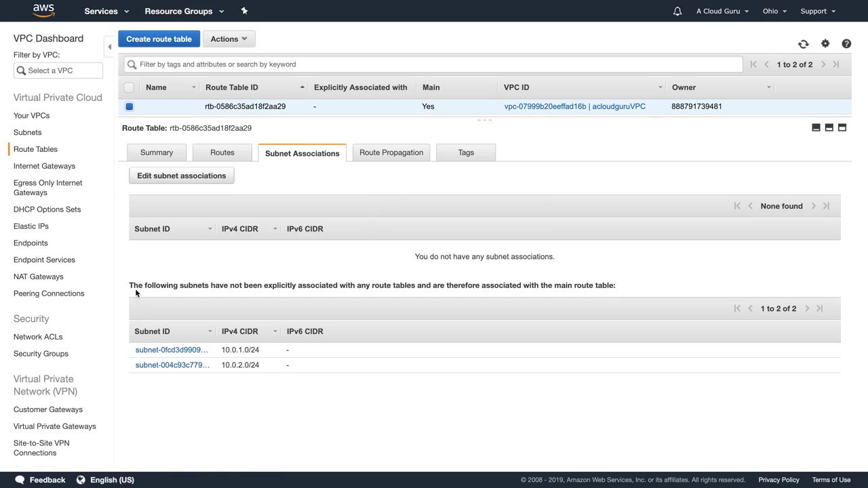Go to last page of main-table subnets
This screenshot has height=488, width=868.
point(820,308)
